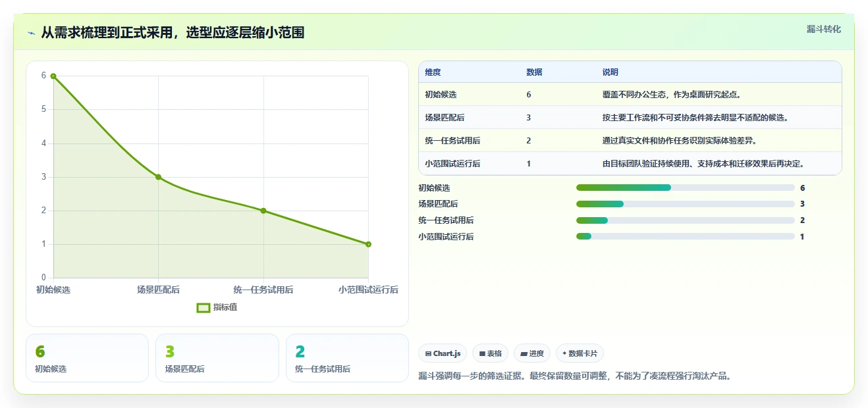Click the 小范围试运行后 progress bar

click(x=685, y=236)
